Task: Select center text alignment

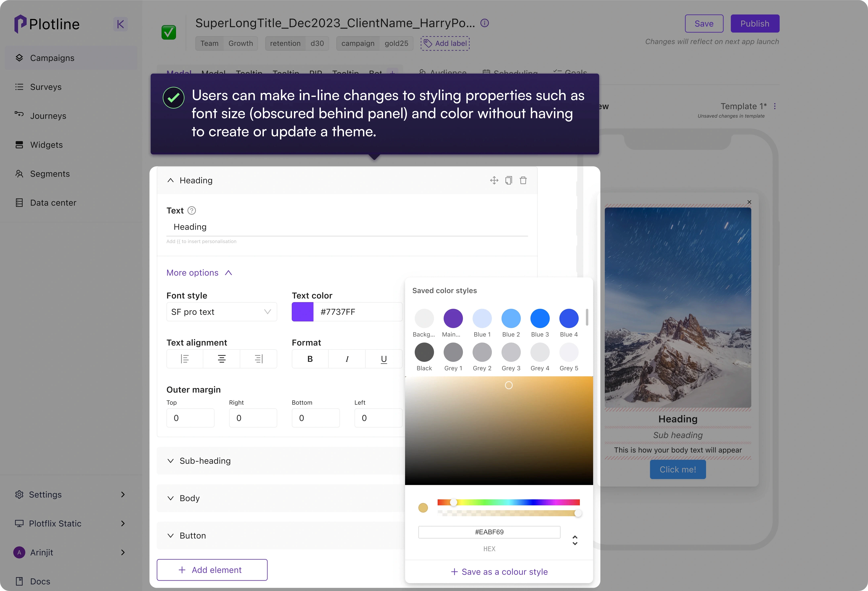Action: coord(221,359)
